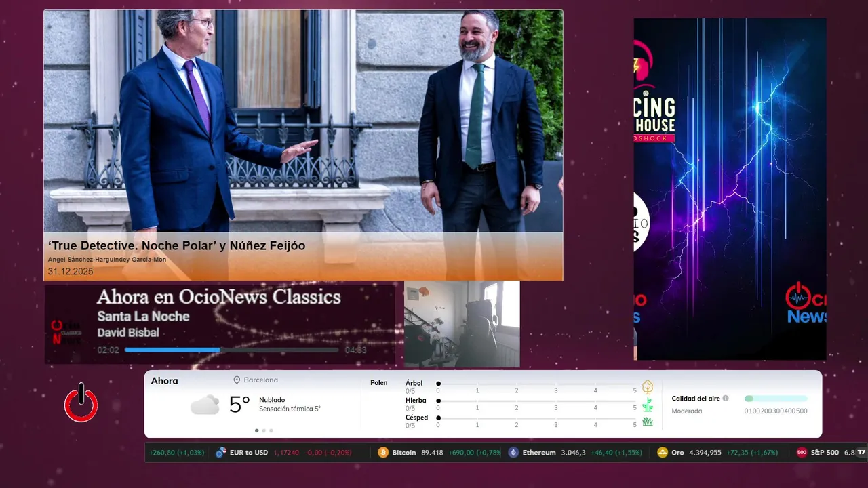
Task: Click the 'Nublado' condition text
Action: pos(272,400)
